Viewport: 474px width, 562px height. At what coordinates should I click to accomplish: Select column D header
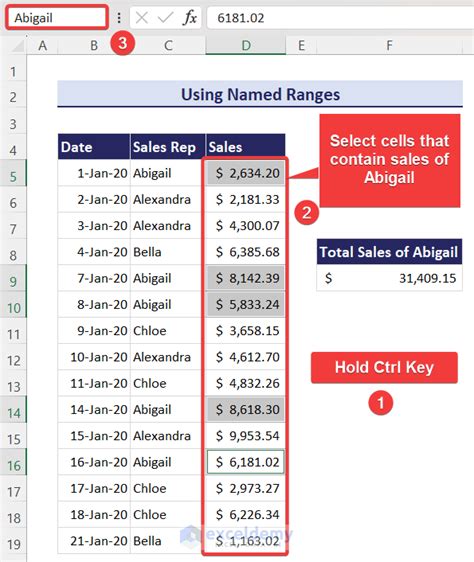pos(246,46)
